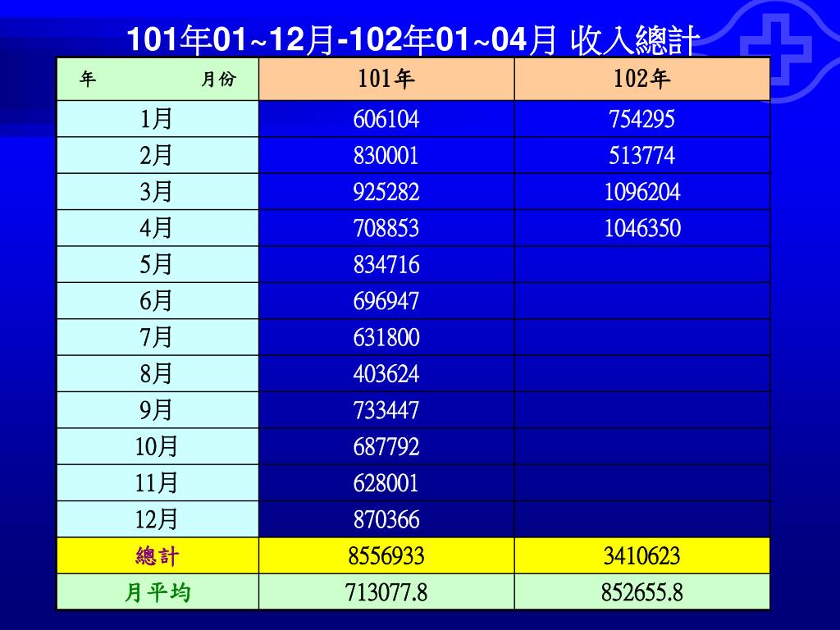This screenshot has width=840, height=630.
Task: Select the 102年 column header
Action: click(641, 80)
